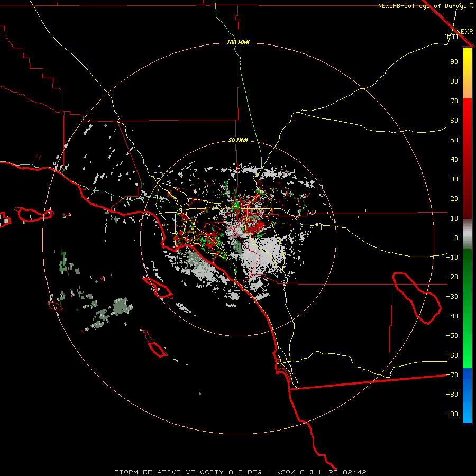Click the 70 value on velocity scale
This screenshot has width=476, height=476.
(x=454, y=101)
